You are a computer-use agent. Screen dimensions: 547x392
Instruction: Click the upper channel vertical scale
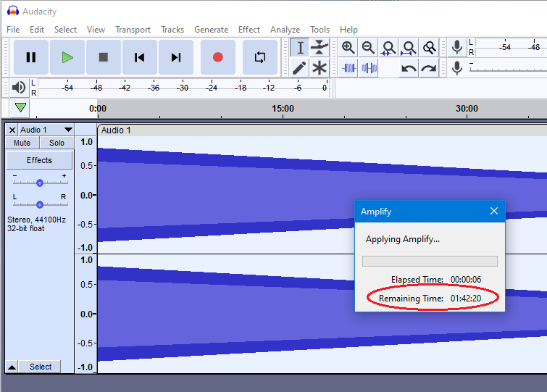pos(86,195)
